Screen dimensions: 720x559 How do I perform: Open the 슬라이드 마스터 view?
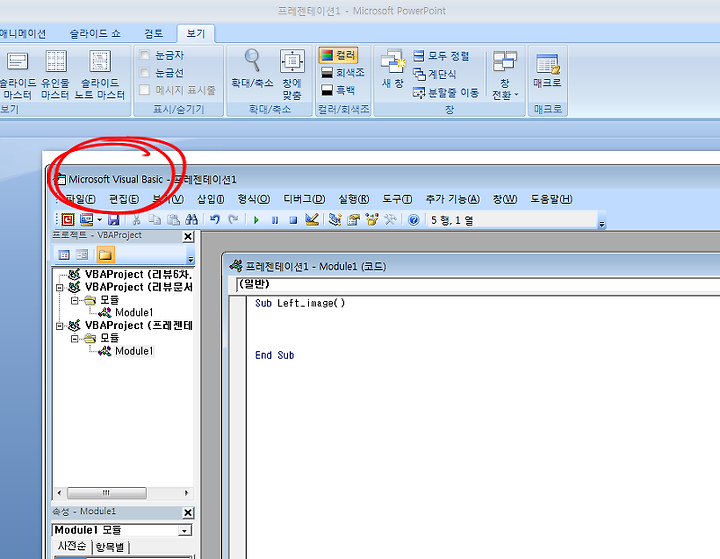click(17, 74)
